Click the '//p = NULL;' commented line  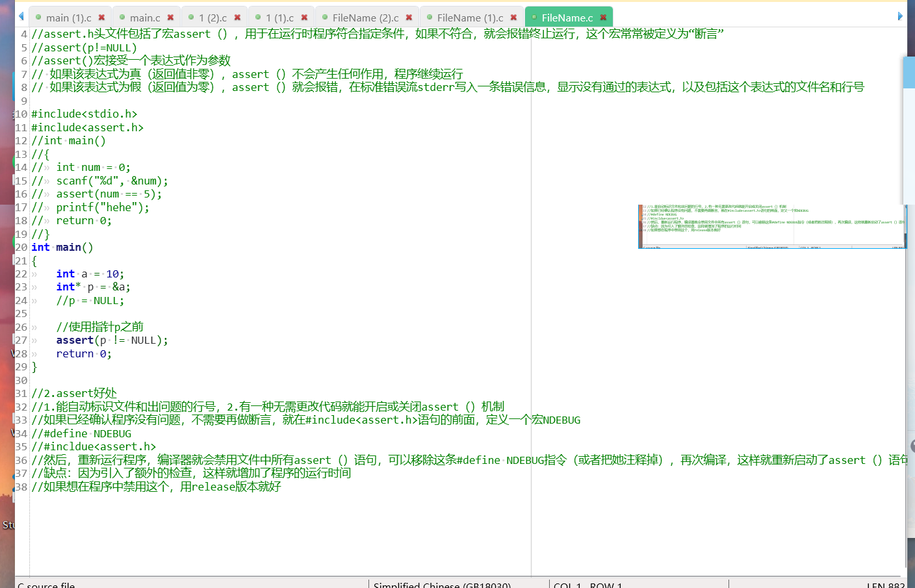[x=90, y=300]
